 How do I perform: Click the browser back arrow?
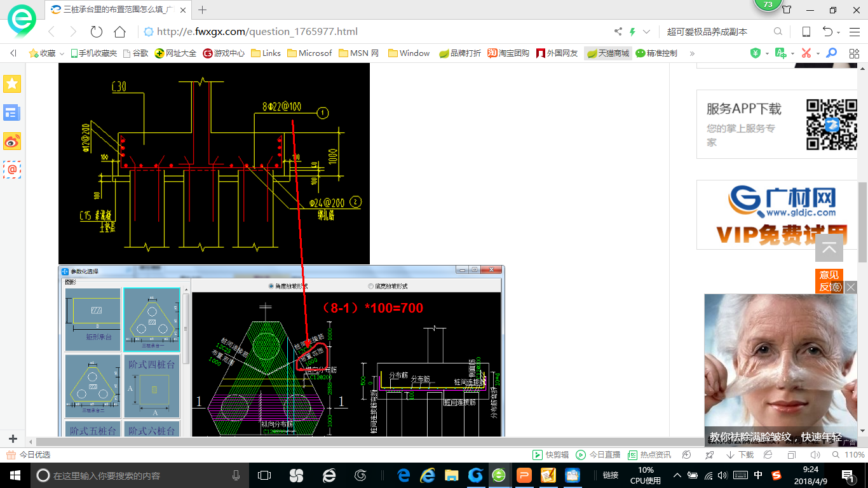(x=52, y=32)
